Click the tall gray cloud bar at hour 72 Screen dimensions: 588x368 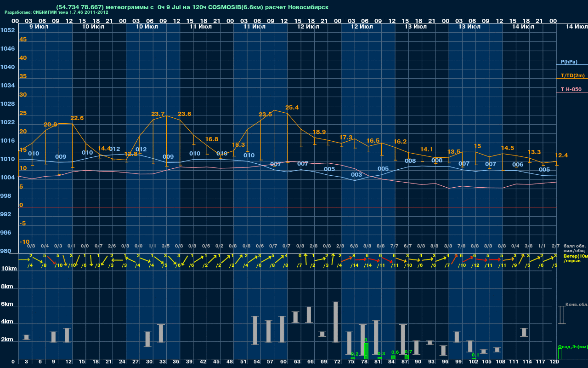tap(336, 322)
